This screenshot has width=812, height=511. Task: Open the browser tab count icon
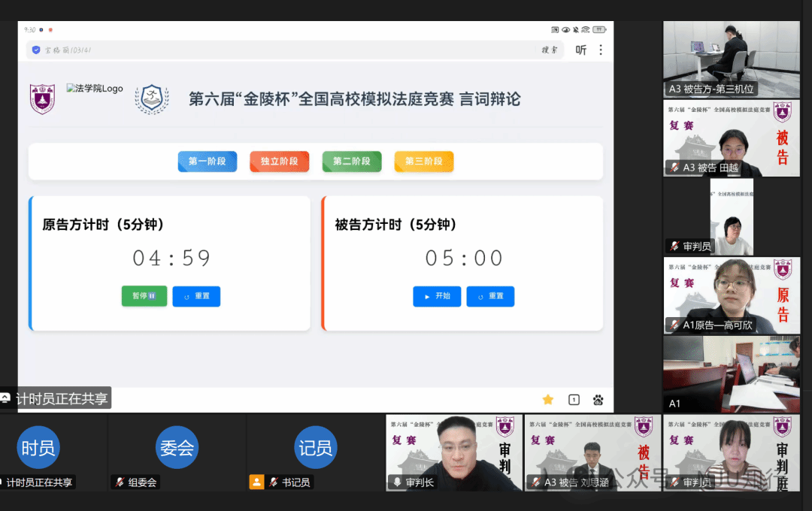(x=574, y=400)
